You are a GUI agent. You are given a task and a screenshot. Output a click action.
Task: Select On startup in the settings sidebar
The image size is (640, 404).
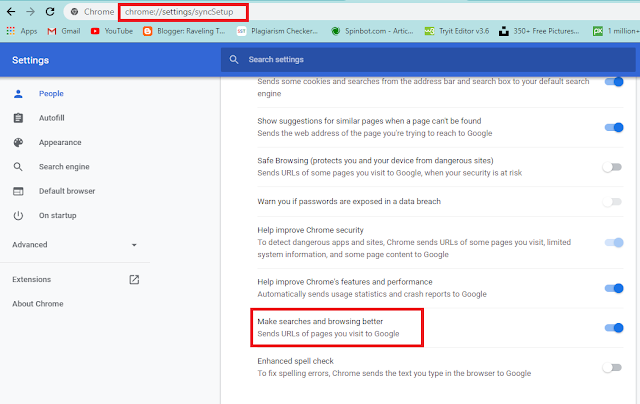click(x=58, y=215)
